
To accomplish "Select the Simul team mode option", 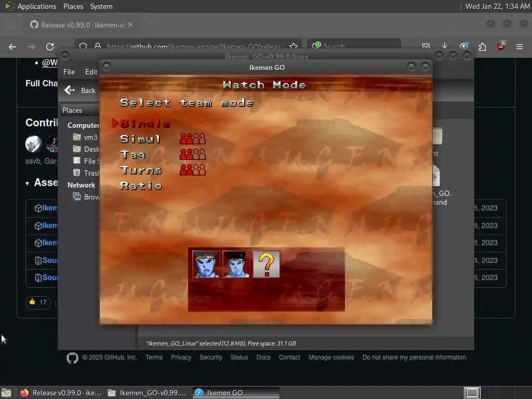I will tap(140, 139).
